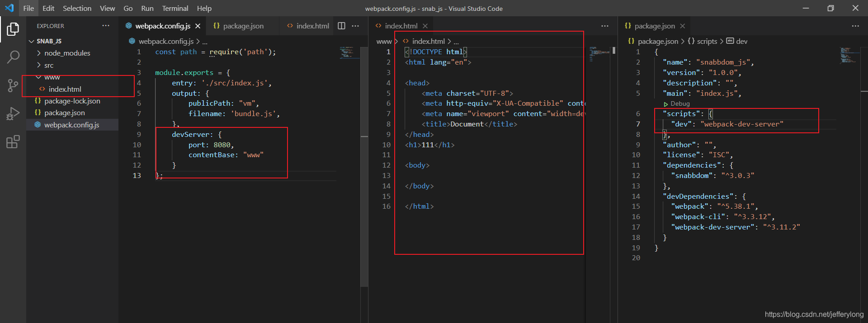Close the index.html tab in middle group

[x=425, y=26]
